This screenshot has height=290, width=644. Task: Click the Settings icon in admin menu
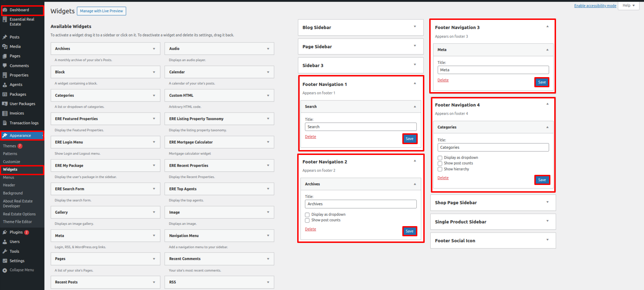point(5,261)
